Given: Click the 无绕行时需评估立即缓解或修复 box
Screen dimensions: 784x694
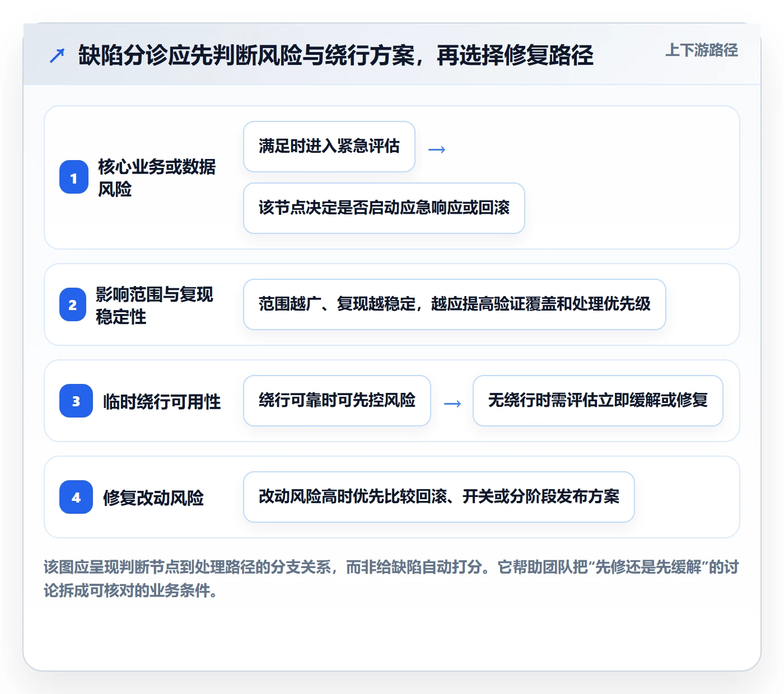Looking at the screenshot, I should tap(598, 401).
